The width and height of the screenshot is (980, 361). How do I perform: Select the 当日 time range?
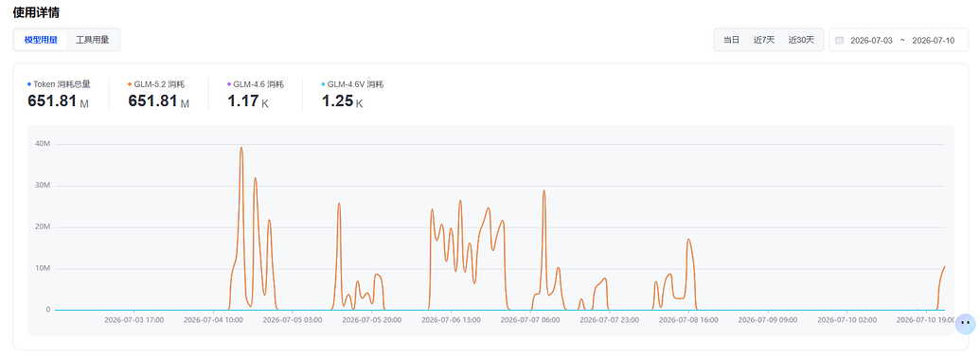731,40
